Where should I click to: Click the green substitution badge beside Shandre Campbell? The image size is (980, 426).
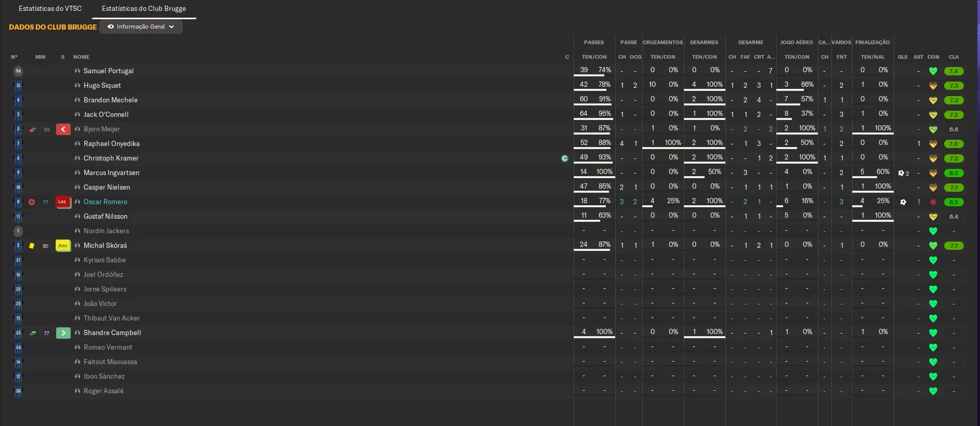[63, 333]
